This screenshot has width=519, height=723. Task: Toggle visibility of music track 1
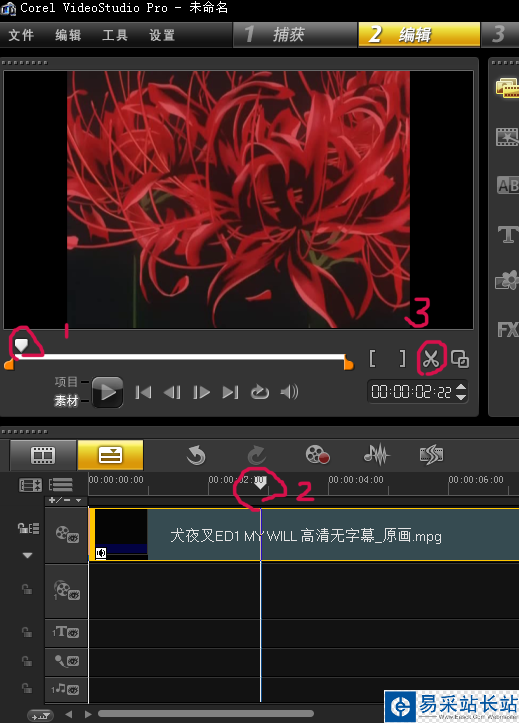(x=65, y=689)
